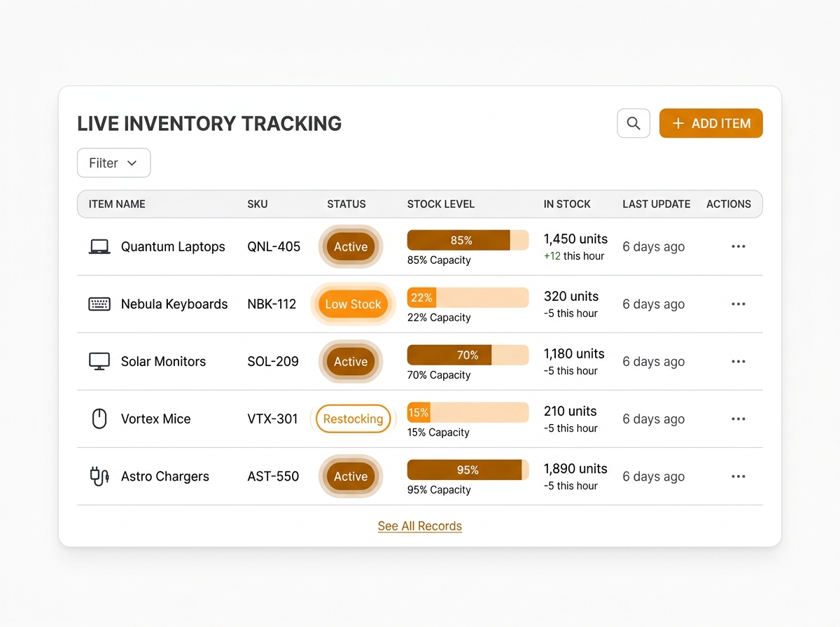The width and height of the screenshot is (840, 627).
Task: Sort by ITEM NAME column header
Action: tap(117, 204)
